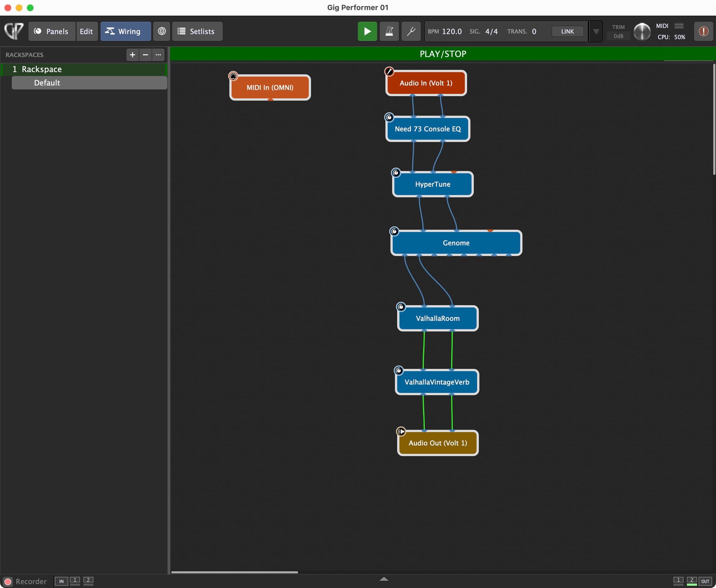Click the Gig Performer logo icon
The width and height of the screenshot is (716, 588).
[14, 31]
